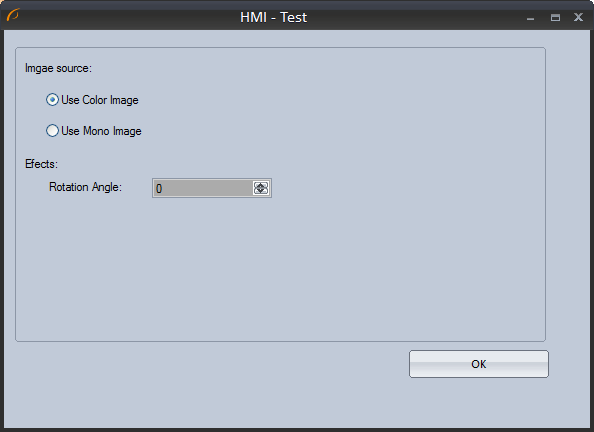Click the "Imgae source:" heading label
The image size is (594, 432).
58,68
